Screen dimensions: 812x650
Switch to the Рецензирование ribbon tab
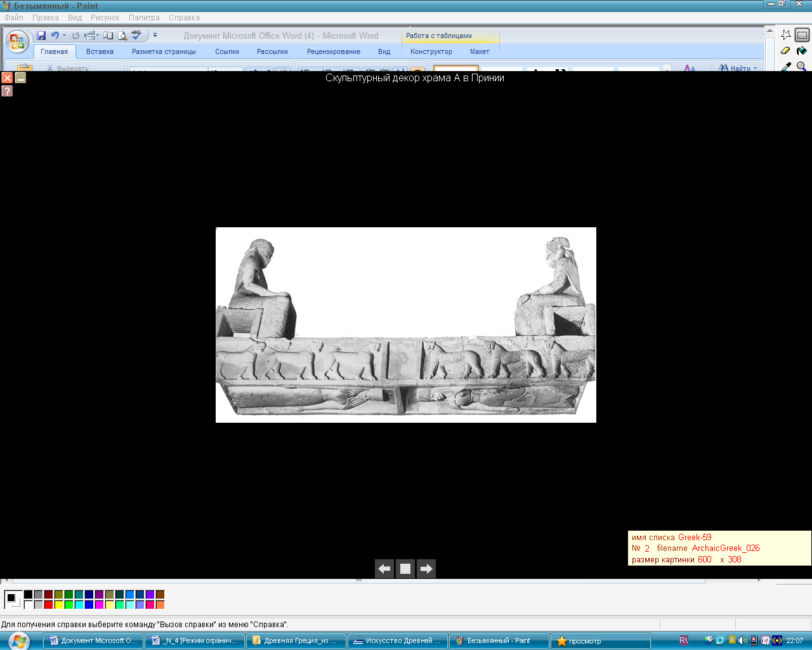point(334,52)
